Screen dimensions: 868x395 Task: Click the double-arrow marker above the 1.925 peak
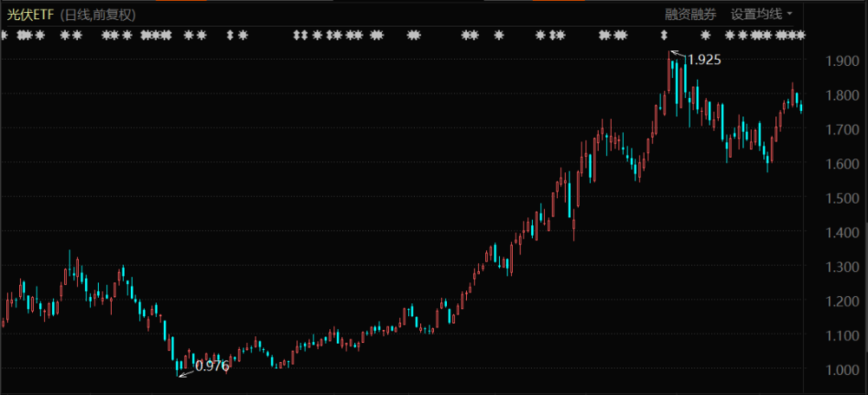664,36
